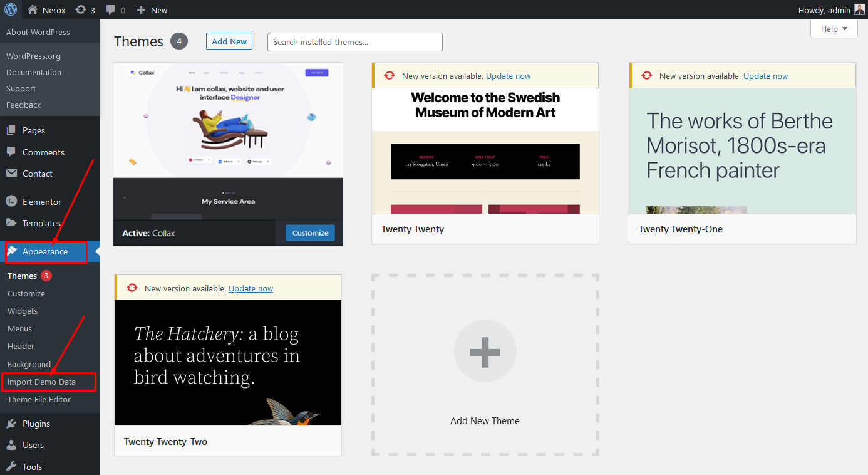Open the Nerox site home icon
868x475 pixels.
click(33, 10)
